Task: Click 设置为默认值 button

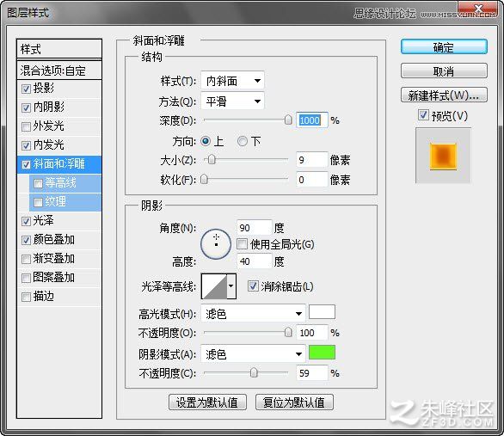Action: point(207,402)
